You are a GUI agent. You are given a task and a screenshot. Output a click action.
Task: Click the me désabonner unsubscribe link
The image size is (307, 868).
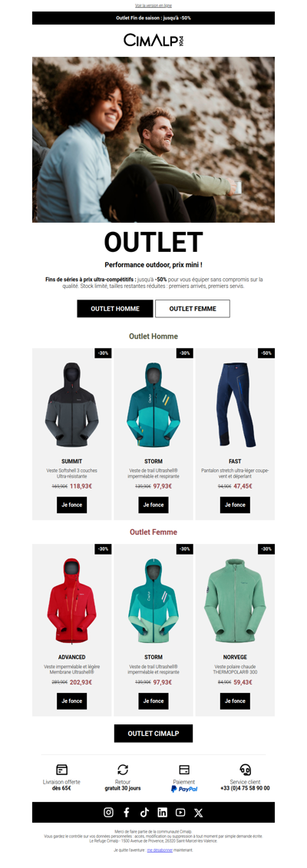[x=160, y=849]
